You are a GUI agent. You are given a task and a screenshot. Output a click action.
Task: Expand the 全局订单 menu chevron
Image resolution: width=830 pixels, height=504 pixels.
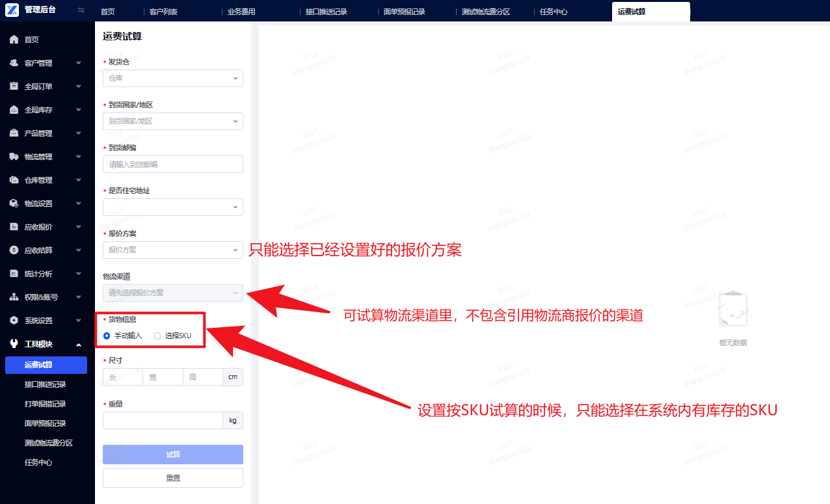point(79,86)
